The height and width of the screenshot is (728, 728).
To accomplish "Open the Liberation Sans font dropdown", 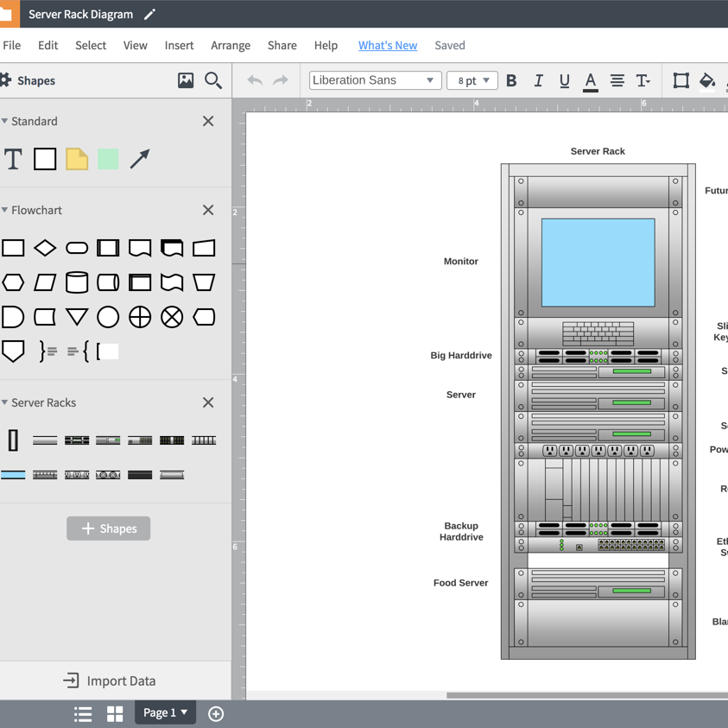I will [x=375, y=80].
